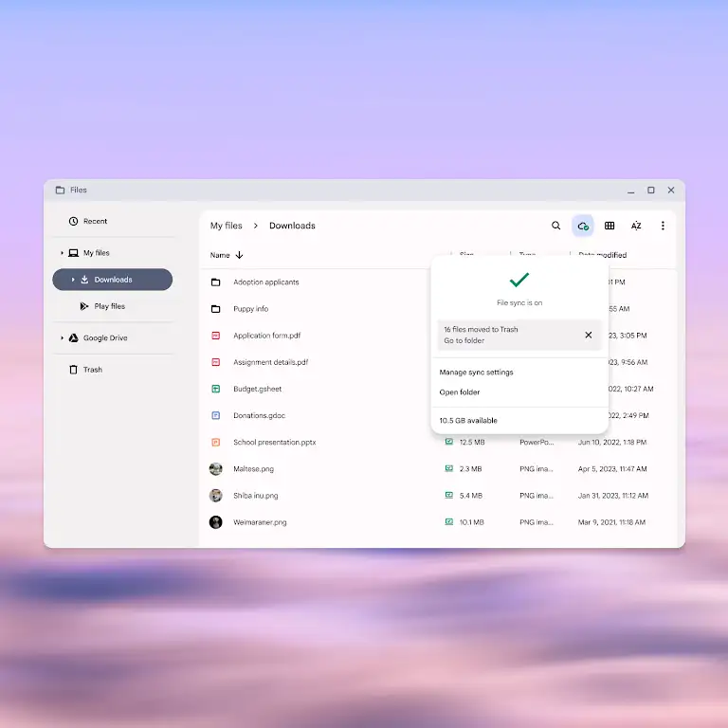This screenshot has width=728, height=728.
Task: Select Maltese.png file name
Action: (253, 469)
